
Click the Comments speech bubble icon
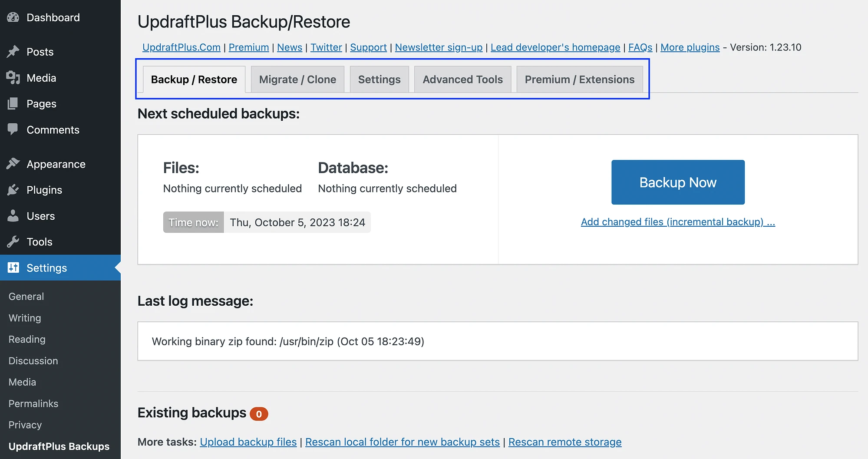[13, 129]
